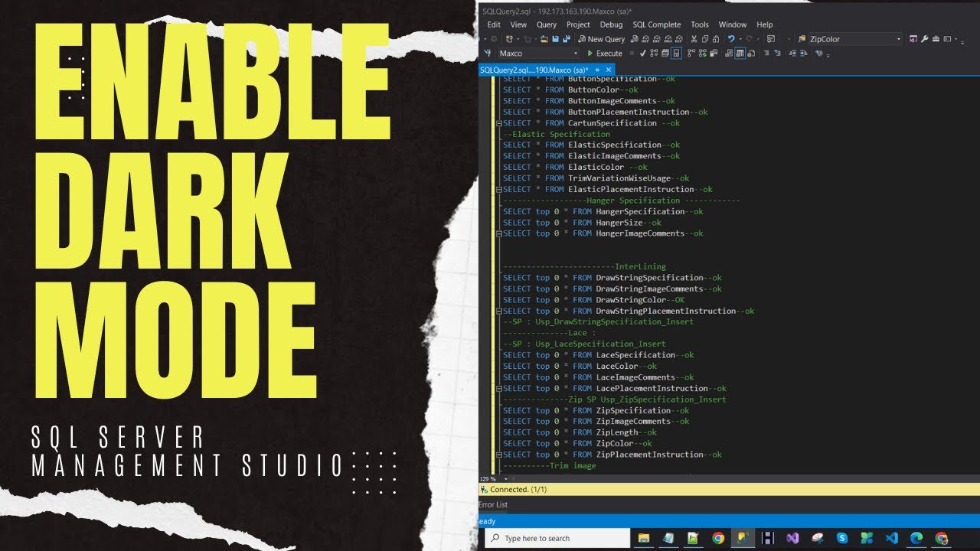Open file using the folder toolbar icon
980x551 pixels.
tap(544, 39)
